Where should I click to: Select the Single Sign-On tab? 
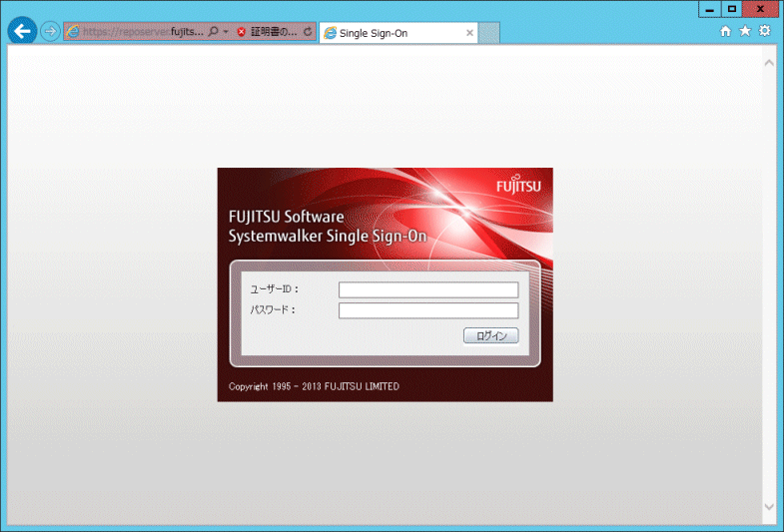(398, 33)
